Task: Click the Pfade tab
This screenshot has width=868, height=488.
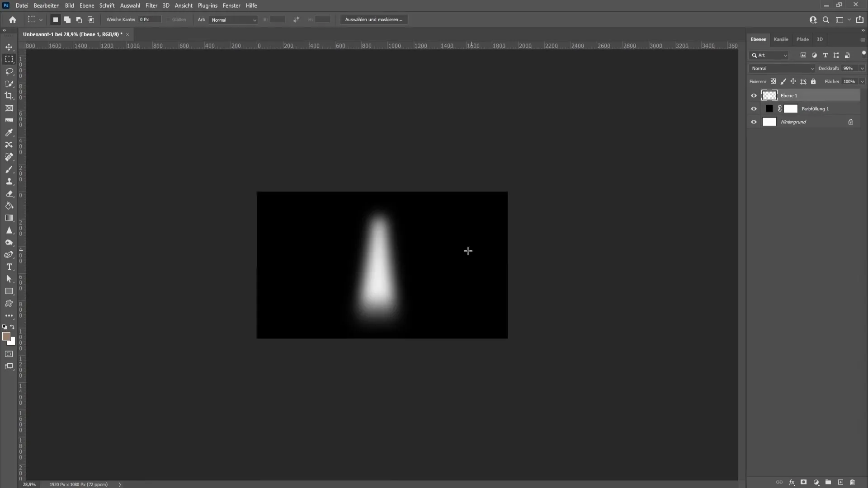Action: [802, 39]
